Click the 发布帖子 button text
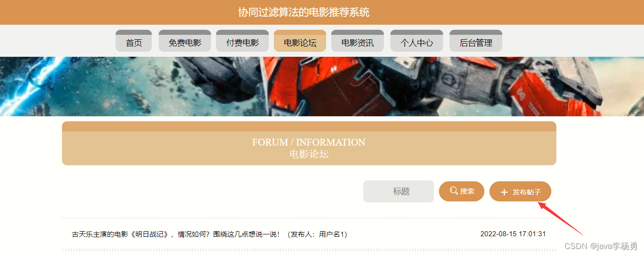 [527, 192]
